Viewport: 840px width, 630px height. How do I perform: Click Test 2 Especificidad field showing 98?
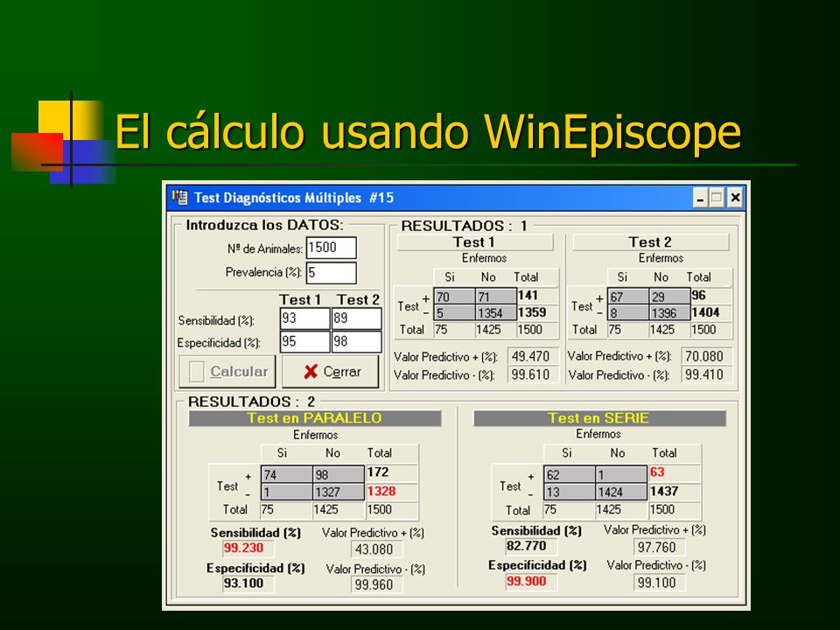[357, 342]
